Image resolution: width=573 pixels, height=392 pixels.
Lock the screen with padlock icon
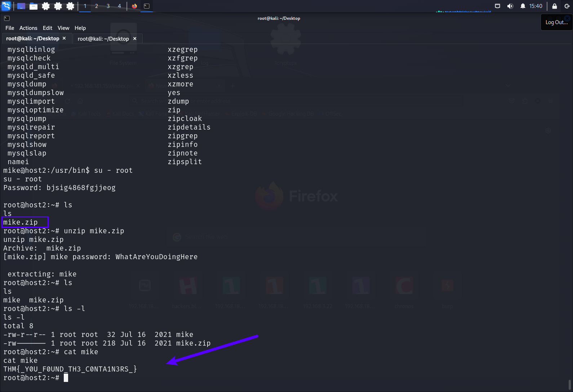tap(555, 6)
